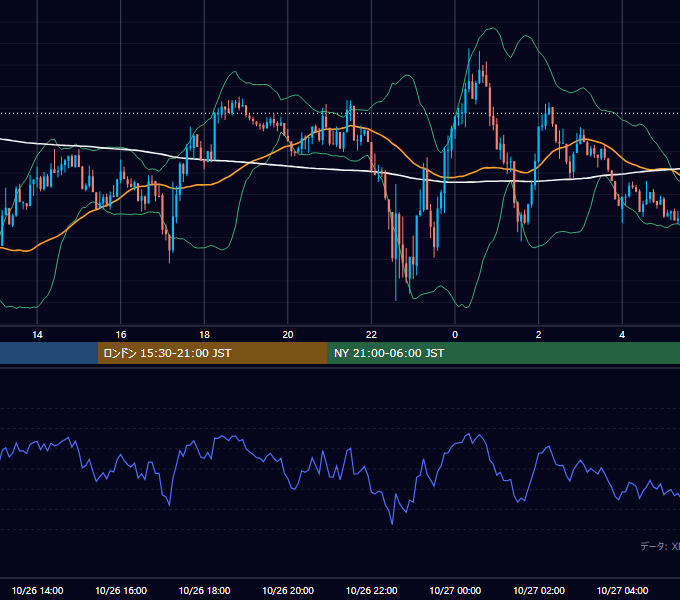The image size is (680, 600).
Task: Click the 10/26 20:00 date label
Action: click(x=288, y=590)
